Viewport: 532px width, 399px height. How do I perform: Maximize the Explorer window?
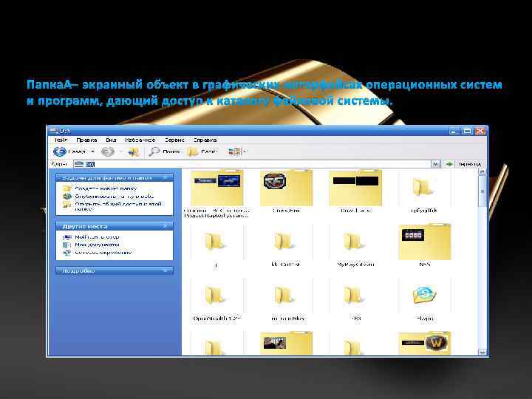tap(467, 131)
